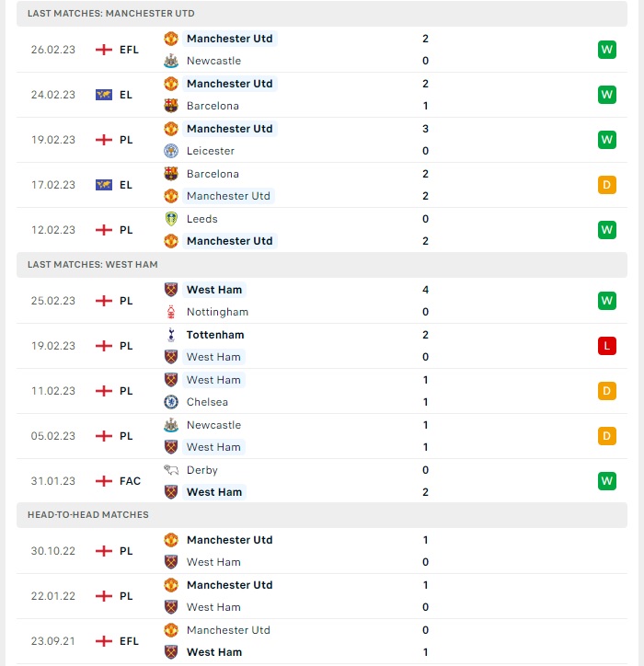The width and height of the screenshot is (644, 666).
Task: Open Manchester Utd link in 30.10.22 match
Action: (229, 540)
